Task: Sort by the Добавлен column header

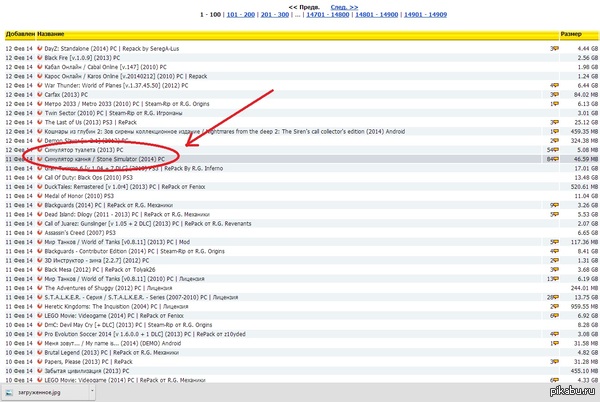Action: (20, 34)
